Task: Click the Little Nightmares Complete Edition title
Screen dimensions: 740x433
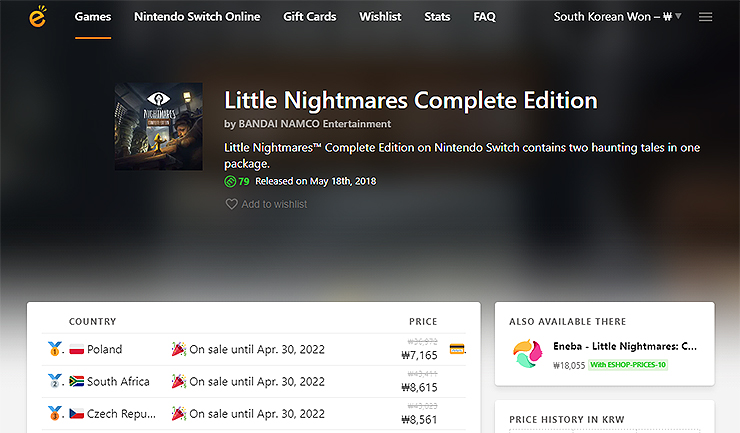Action: (411, 100)
